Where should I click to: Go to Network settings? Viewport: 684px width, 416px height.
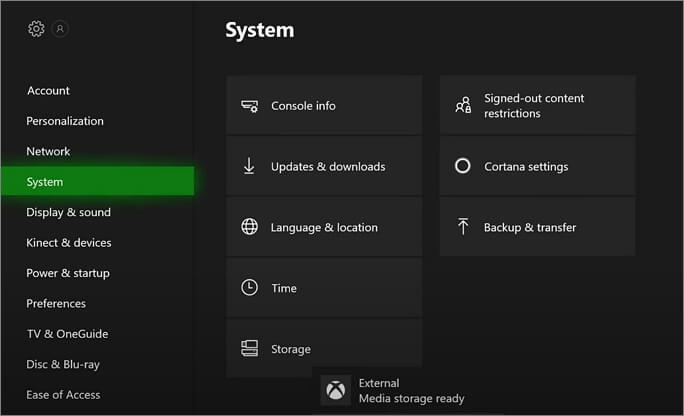tap(48, 152)
